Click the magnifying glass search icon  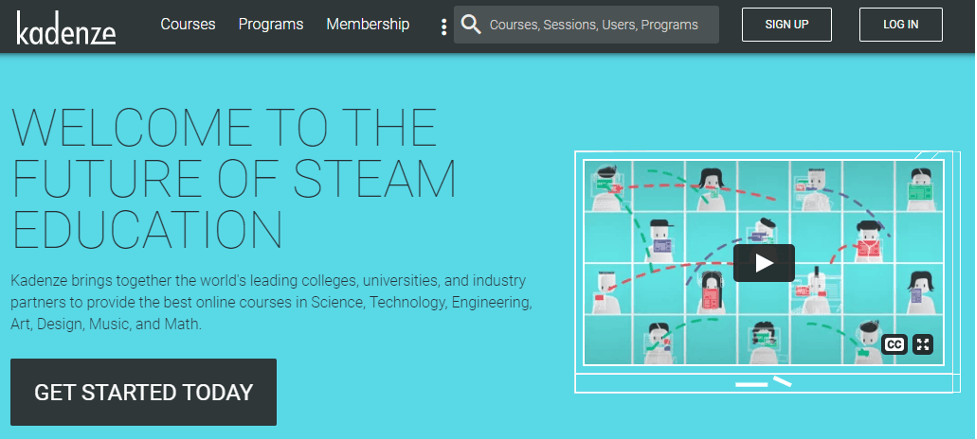pyautogui.click(x=471, y=25)
